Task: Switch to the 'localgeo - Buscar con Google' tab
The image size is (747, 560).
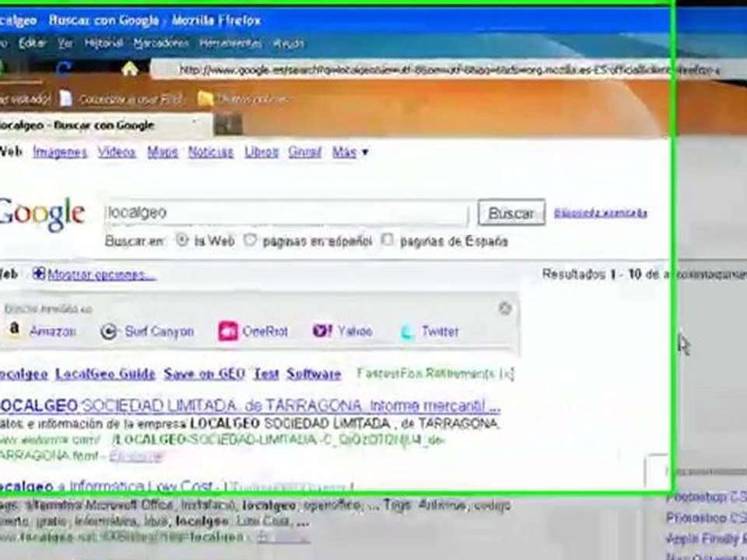Action: coord(105,124)
